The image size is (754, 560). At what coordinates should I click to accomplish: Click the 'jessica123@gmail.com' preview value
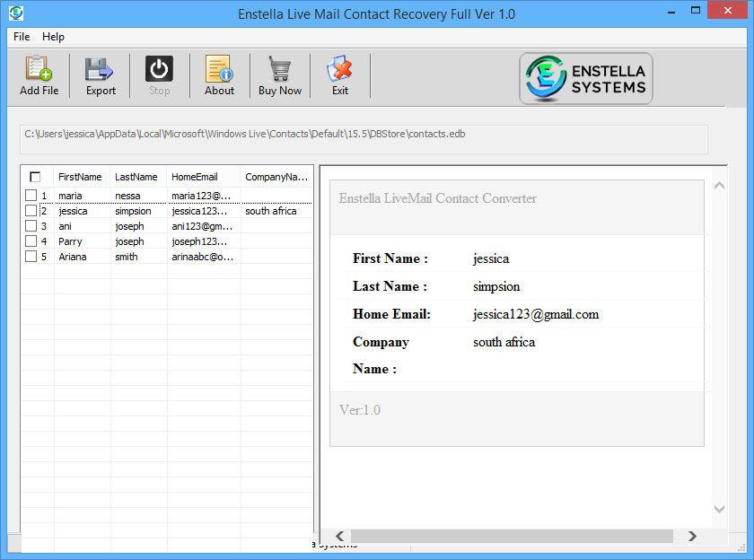pos(536,314)
